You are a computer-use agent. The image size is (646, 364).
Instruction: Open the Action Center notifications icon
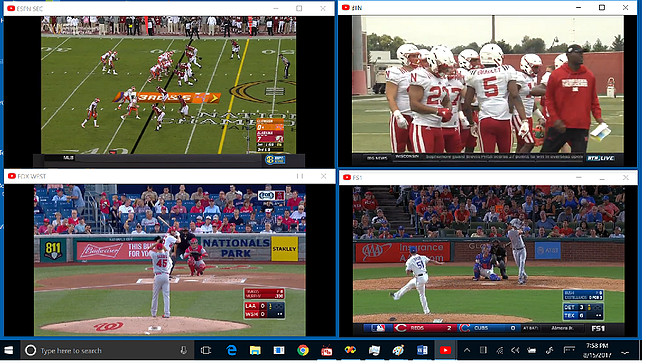[625, 352]
